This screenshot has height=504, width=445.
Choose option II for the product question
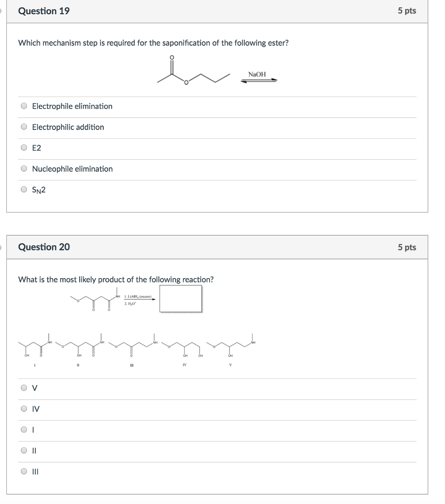click(x=24, y=451)
